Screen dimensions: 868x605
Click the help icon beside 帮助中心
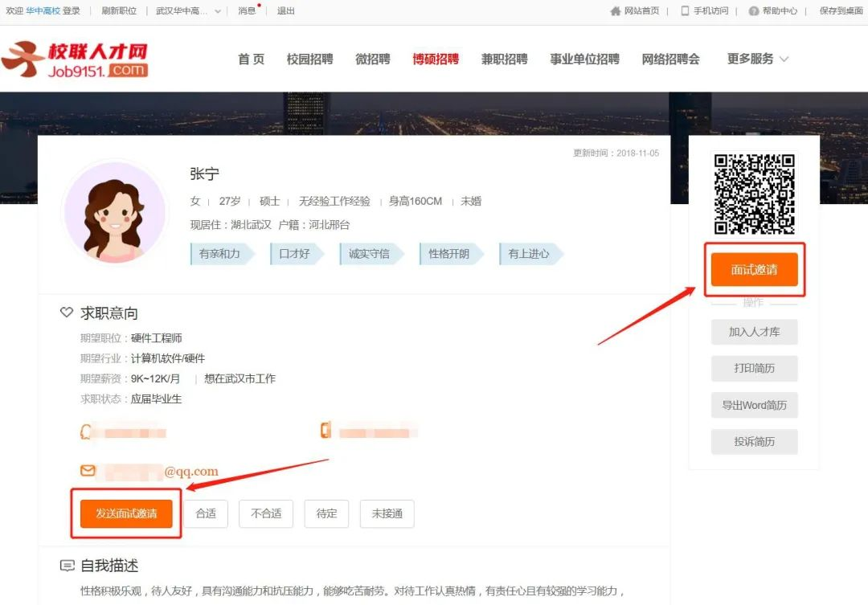click(x=753, y=11)
